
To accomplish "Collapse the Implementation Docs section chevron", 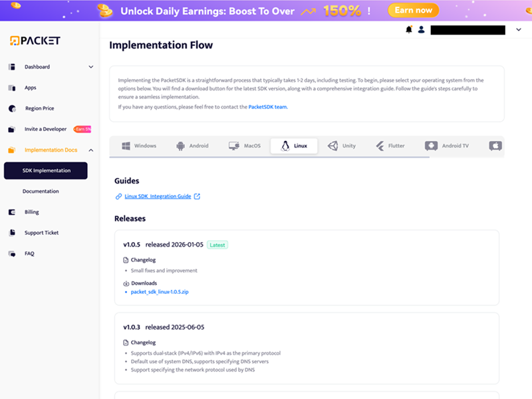I will (91, 150).
